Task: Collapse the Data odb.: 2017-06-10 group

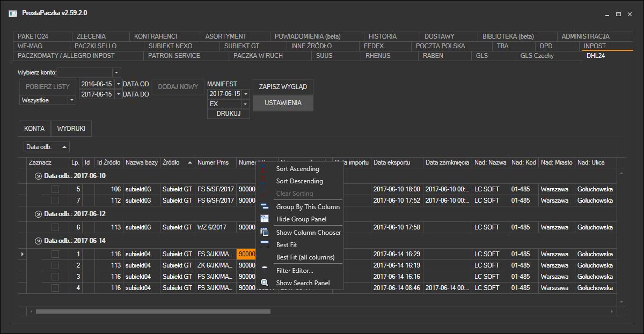Action: (x=38, y=176)
